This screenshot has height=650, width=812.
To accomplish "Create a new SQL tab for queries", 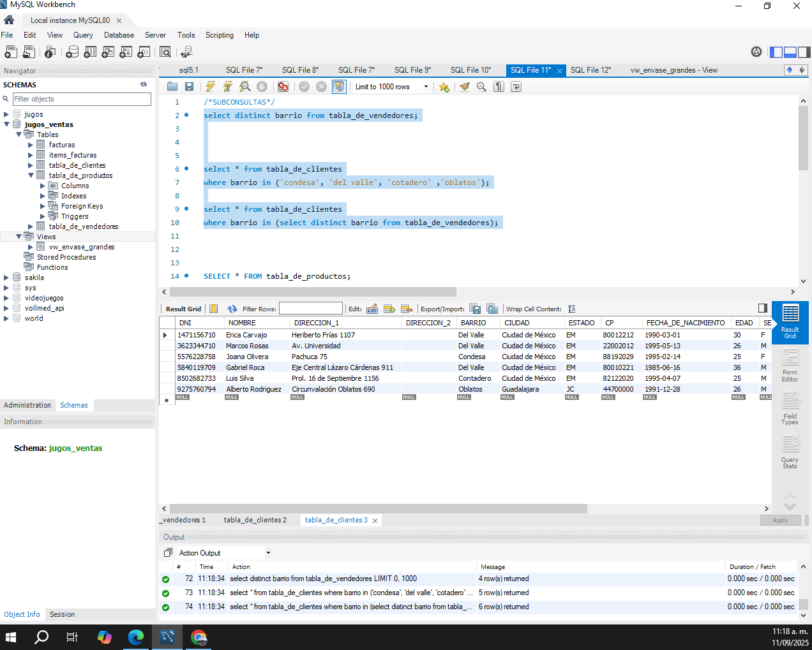I will pyautogui.click(x=11, y=52).
